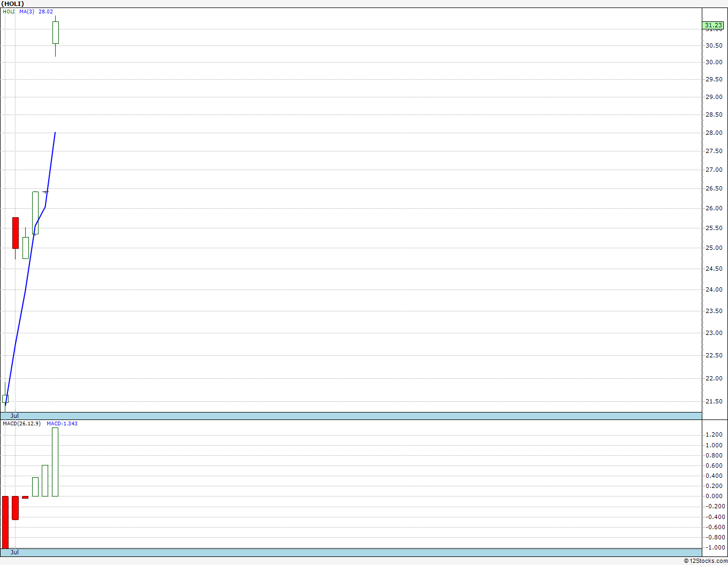Click the Jul label on MACD timeline

[x=14, y=552]
